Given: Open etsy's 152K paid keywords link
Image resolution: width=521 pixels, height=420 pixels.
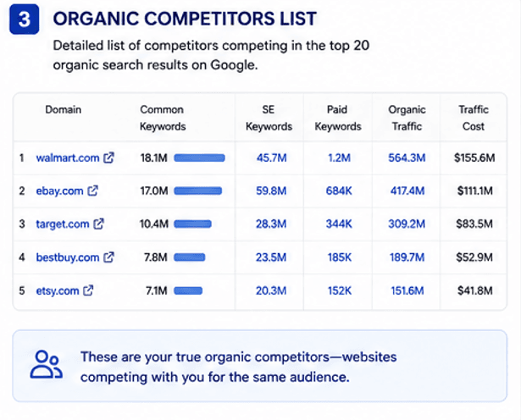Looking at the screenshot, I should coord(339,290).
